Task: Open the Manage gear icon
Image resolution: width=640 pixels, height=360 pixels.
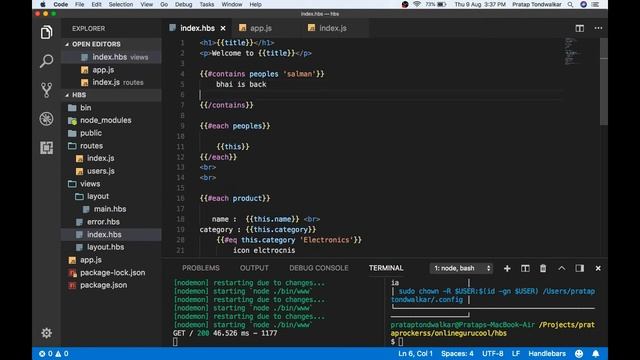Action: tap(47, 333)
